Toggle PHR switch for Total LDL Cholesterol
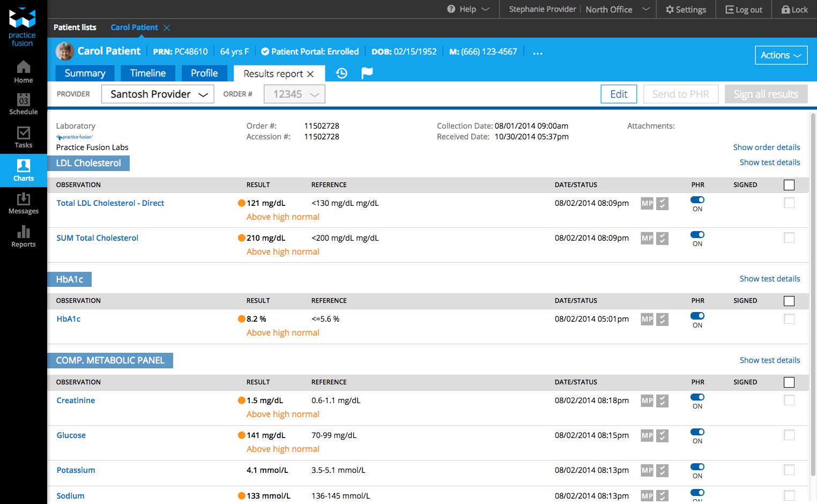 697,200
